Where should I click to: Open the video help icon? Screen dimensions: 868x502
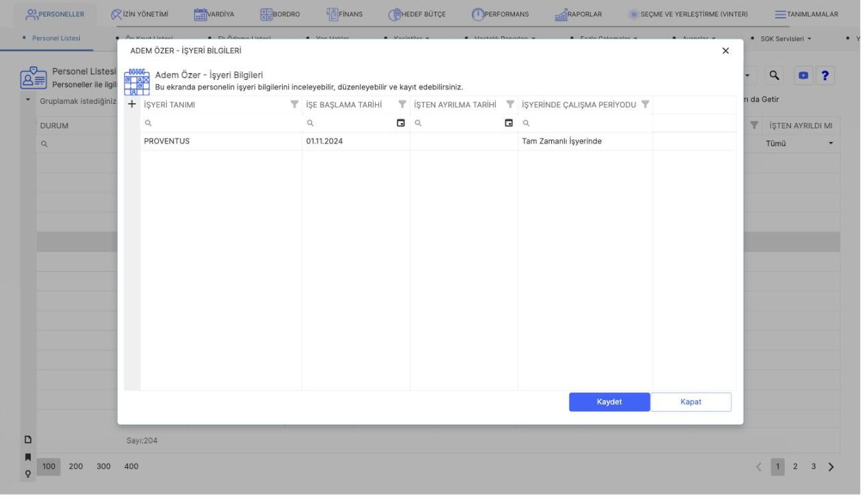(x=802, y=75)
